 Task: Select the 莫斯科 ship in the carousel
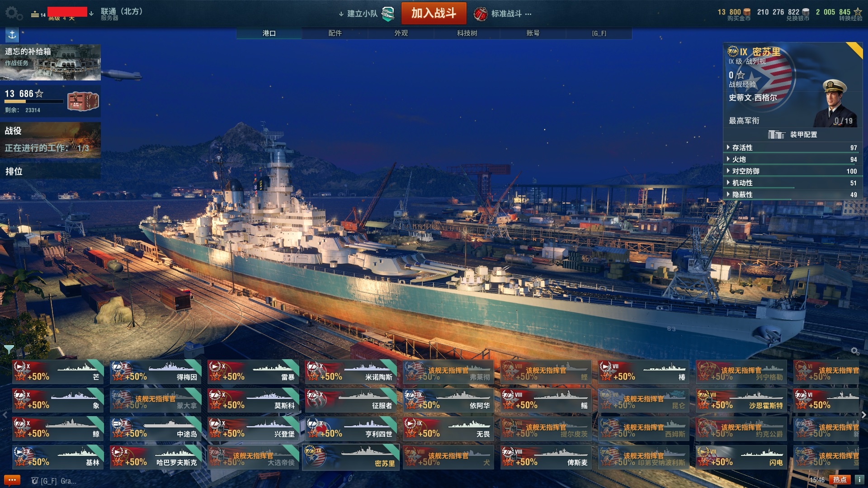pos(253,400)
